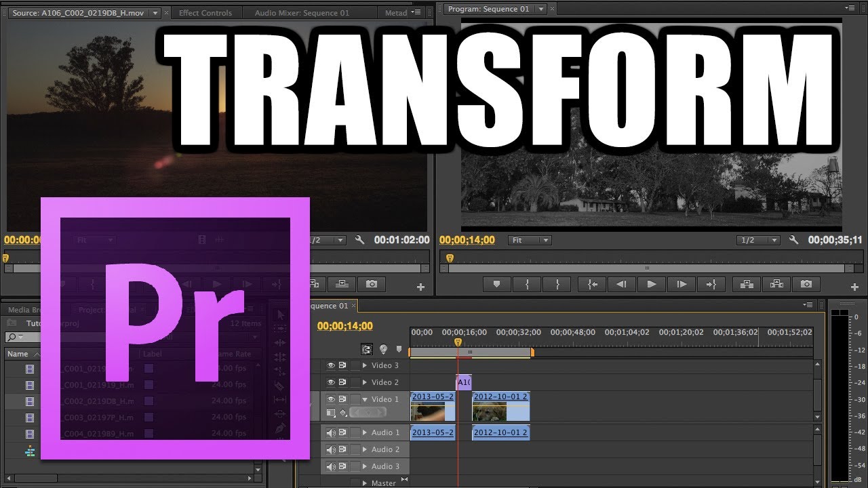Image resolution: width=868 pixels, height=488 pixels.
Task: Hide the Video 1 track output
Action: [x=331, y=399]
